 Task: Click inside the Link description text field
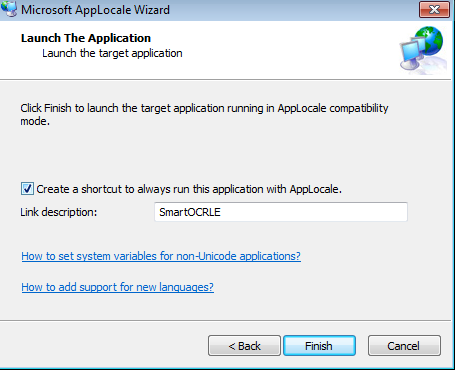click(x=281, y=212)
